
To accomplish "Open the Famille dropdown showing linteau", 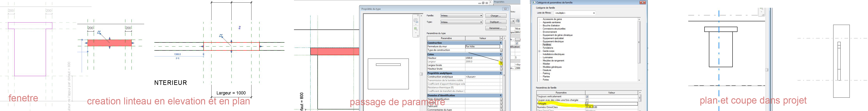I will coord(481,16).
